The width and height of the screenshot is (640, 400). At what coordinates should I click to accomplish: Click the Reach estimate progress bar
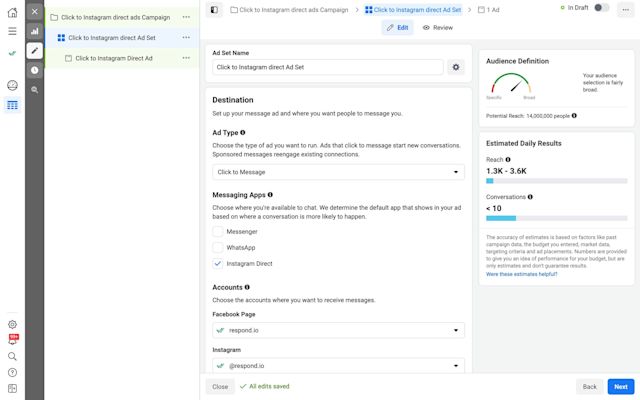(556, 181)
